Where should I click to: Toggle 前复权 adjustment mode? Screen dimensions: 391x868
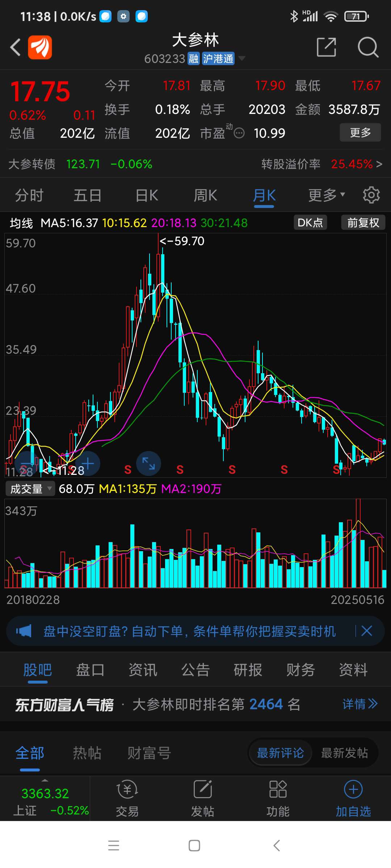tap(363, 222)
